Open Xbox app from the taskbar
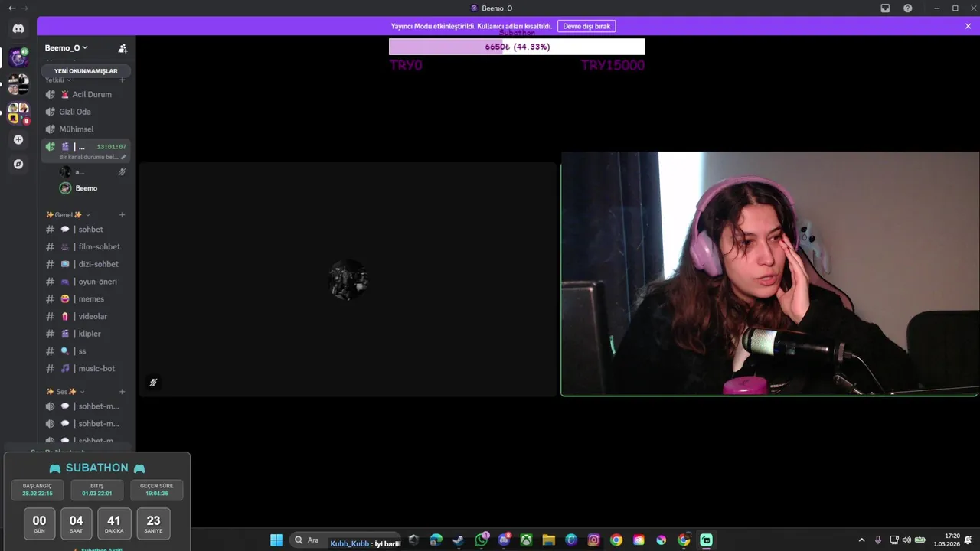This screenshot has height=551, width=980. pos(526,540)
